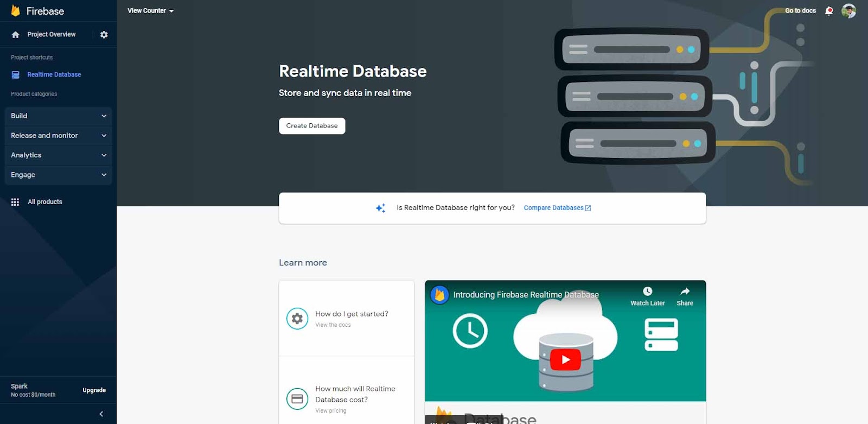The width and height of the screenshot is (868, 424).
Task: Click the View the docs text
Action: [x=333, y=325]
